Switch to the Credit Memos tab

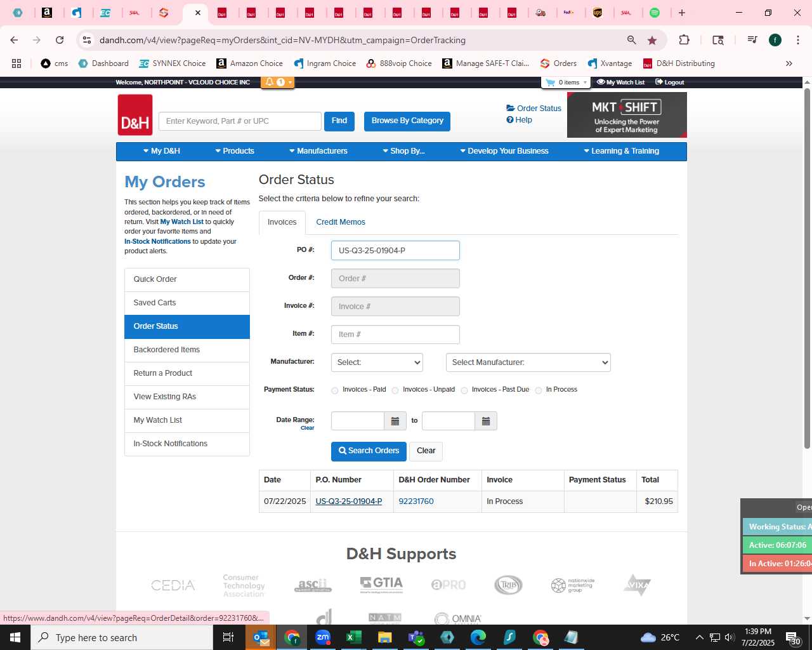(341, 222)
